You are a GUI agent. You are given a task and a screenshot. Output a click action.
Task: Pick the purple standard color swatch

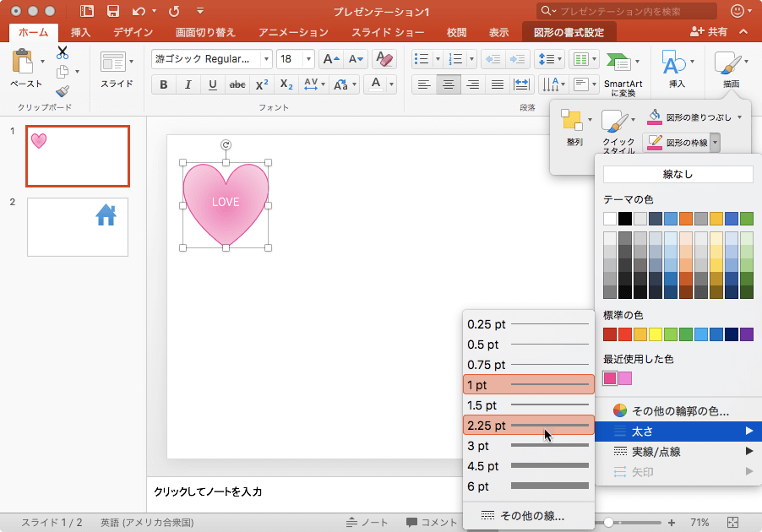click(747, 334)
